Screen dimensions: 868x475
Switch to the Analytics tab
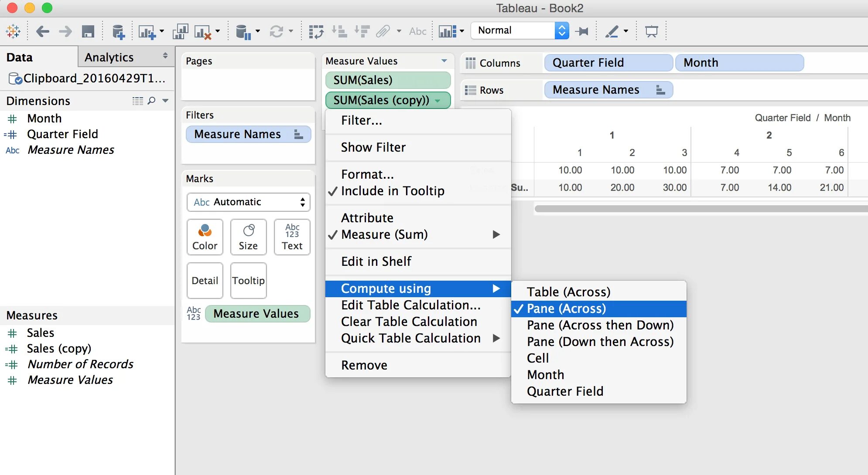pyautogui.click(x=109, y=57)
